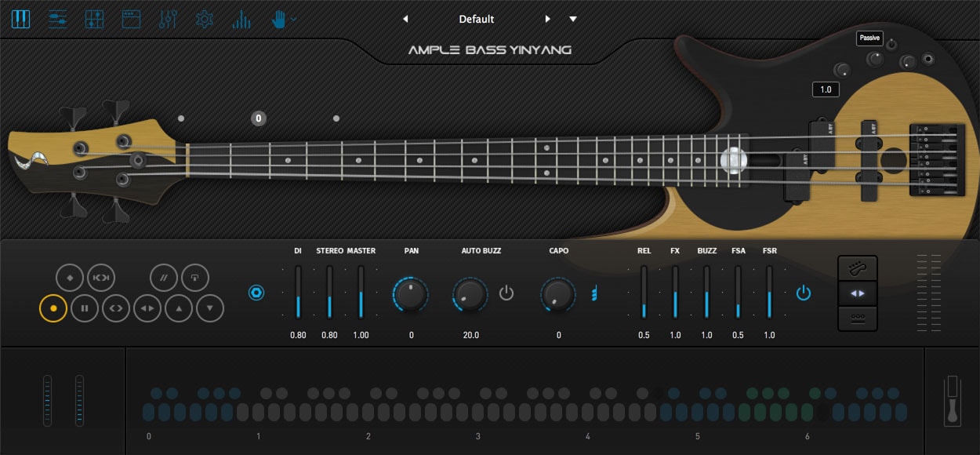Viewport: 980px width, 455px height.
Task: Click the blue hand icon
Action: 278,19
